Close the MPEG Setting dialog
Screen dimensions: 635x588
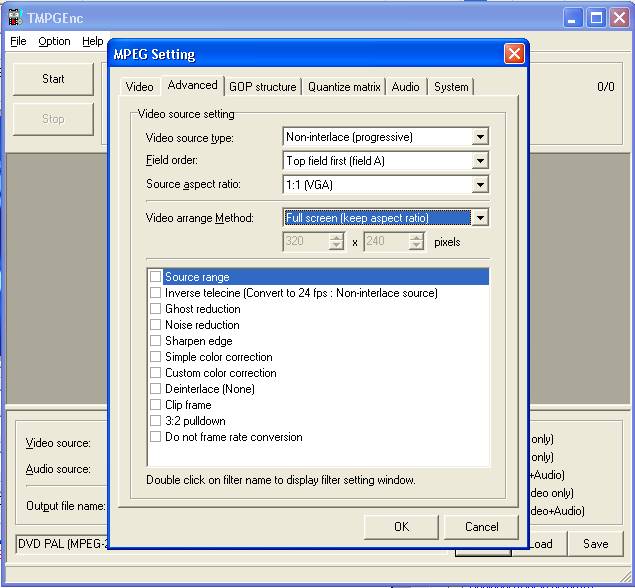tap(514, 54)
